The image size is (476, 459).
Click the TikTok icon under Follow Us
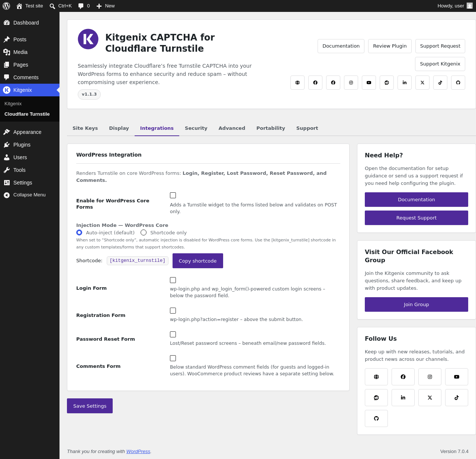tap(457, 398)
